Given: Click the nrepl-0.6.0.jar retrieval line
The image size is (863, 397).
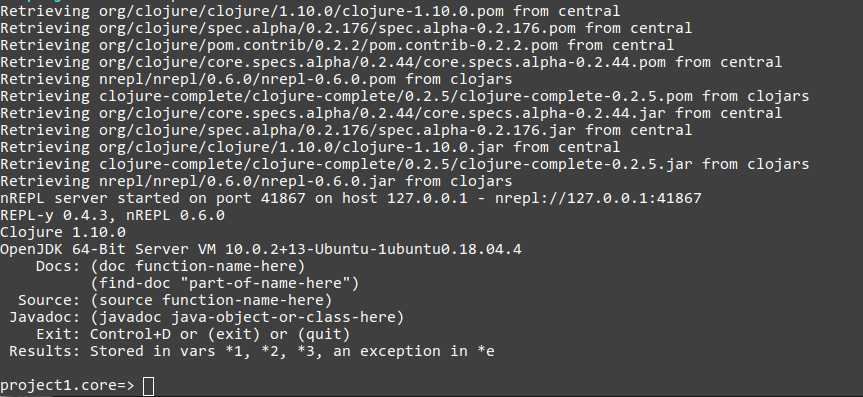Looking at the screenshot, I should point(256,181).
